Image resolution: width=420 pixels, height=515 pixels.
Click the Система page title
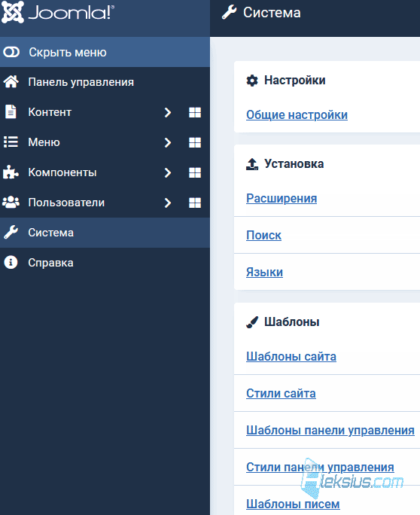272,13
